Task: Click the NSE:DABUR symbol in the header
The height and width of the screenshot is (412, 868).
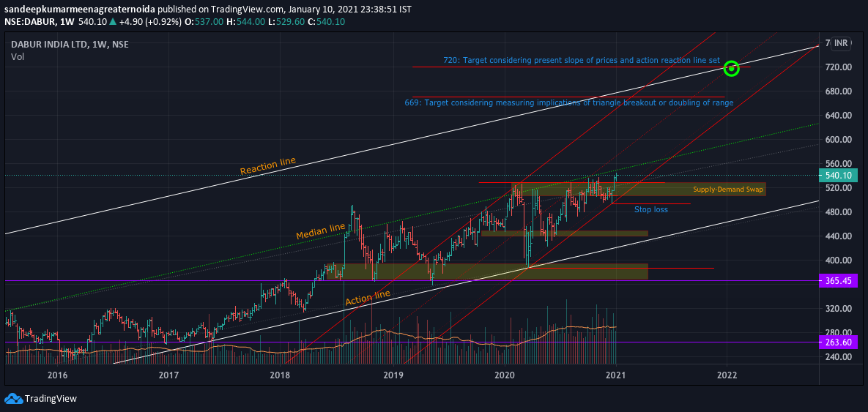Action: pos(28,21)
